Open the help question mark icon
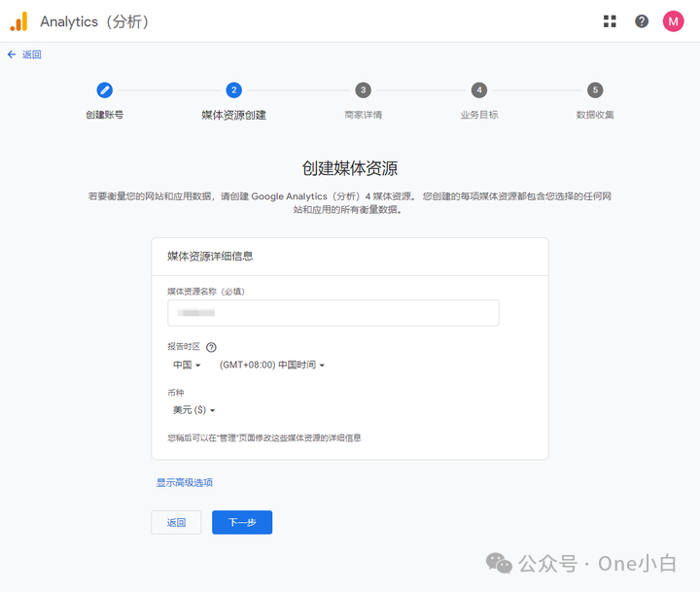 642,21
